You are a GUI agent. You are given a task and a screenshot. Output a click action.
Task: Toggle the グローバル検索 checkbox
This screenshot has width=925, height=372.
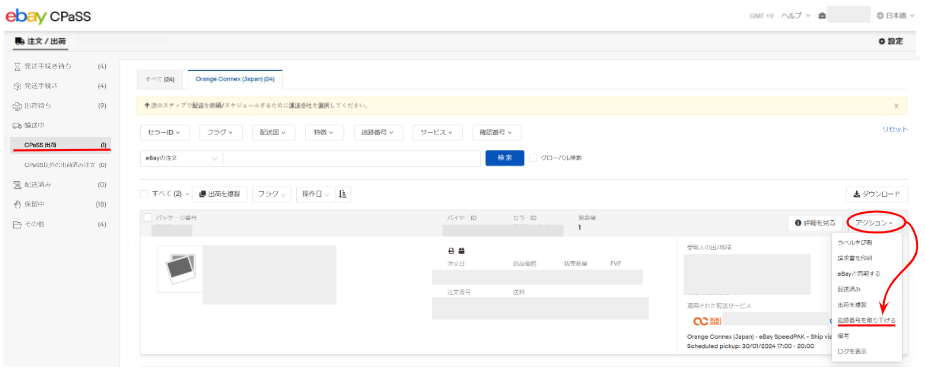533,158
